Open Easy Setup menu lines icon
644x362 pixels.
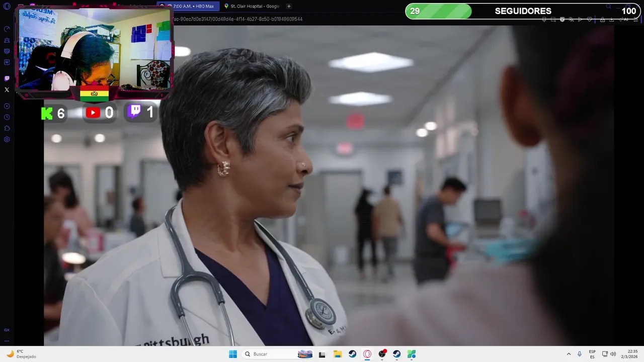(x=636, y=19)
